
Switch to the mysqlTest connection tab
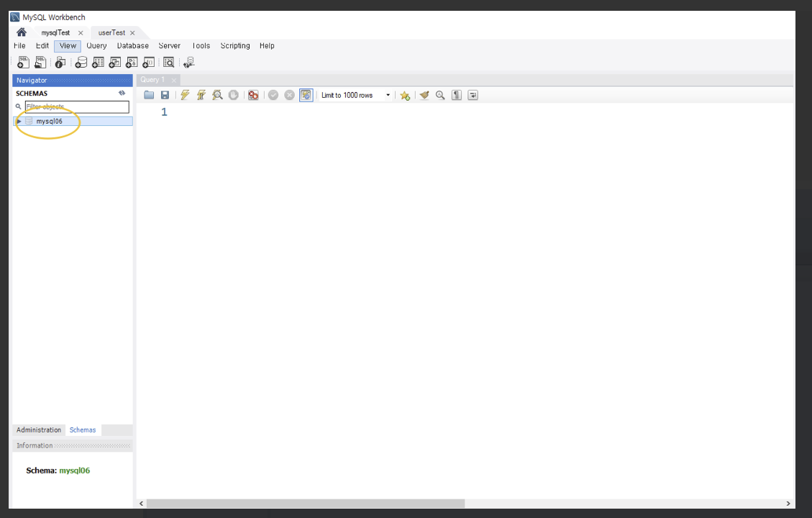55,32
